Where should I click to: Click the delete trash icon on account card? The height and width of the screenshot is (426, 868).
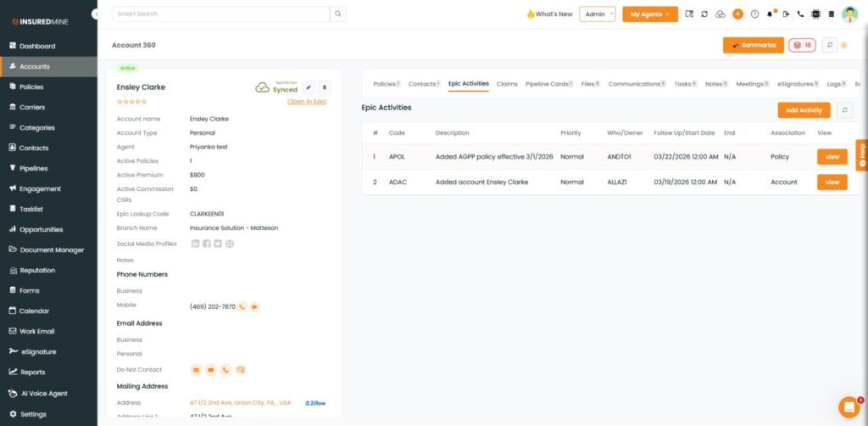[x=325, y=87]
